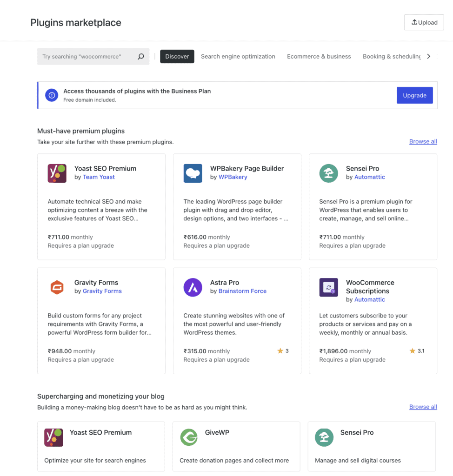Open Yoast SEO Premium title in Supercharging section

pos(100,433)
